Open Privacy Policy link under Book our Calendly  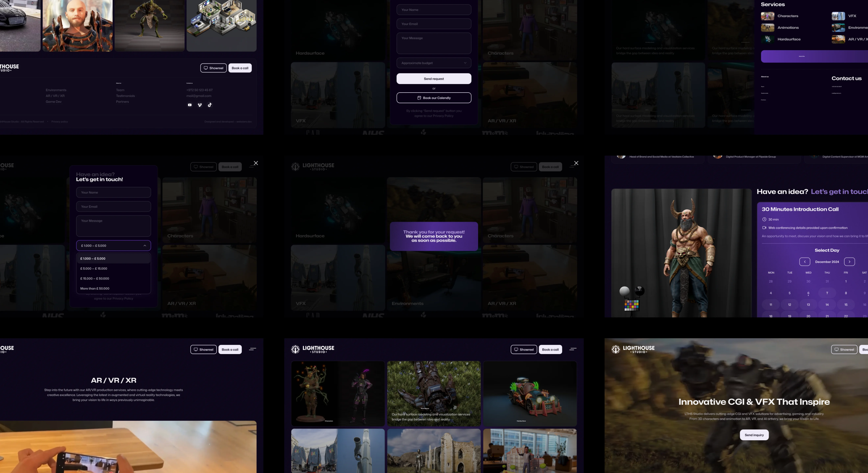pos(443,116)
